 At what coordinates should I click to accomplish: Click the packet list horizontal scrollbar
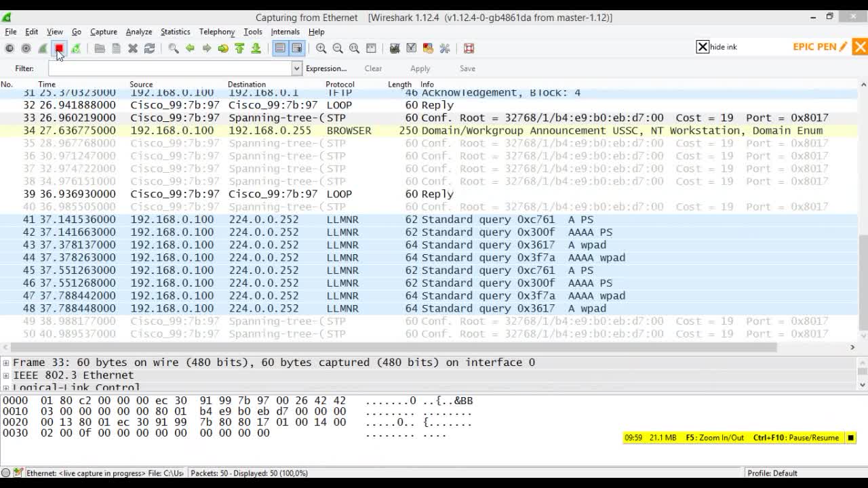pos(395,347)
